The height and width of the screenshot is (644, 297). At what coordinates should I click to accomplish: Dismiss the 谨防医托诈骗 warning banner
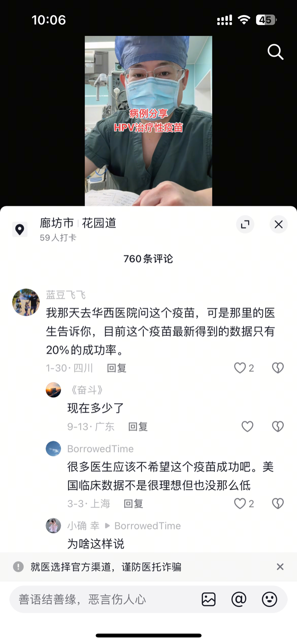click(x=280, y=567)
